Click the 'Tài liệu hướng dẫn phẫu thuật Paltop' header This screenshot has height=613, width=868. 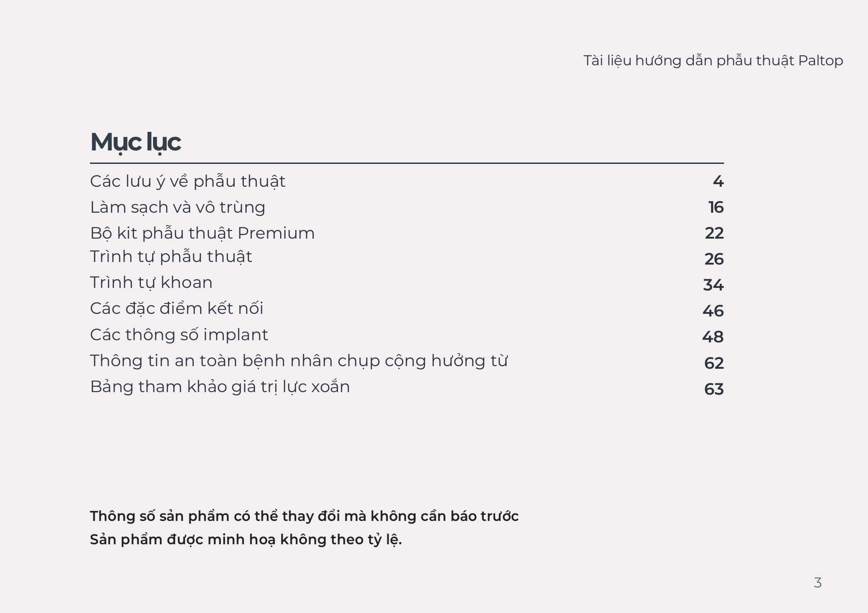[x=713, y=61]
